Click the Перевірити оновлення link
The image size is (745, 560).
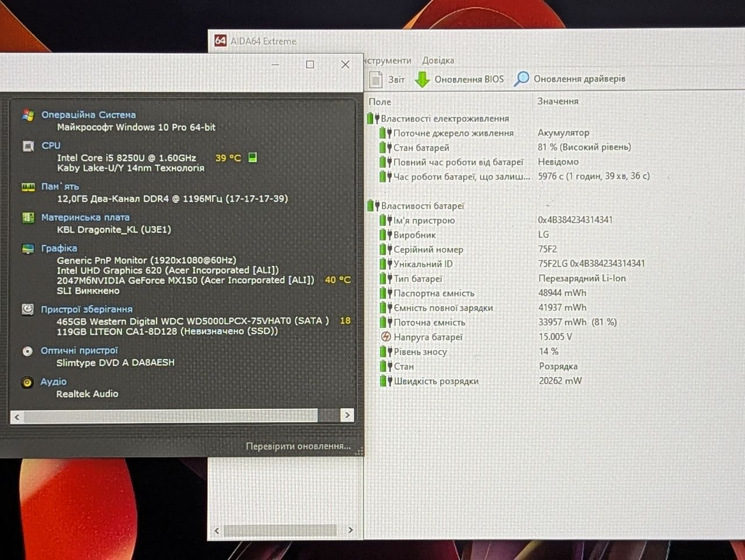(x=298, y=446)
